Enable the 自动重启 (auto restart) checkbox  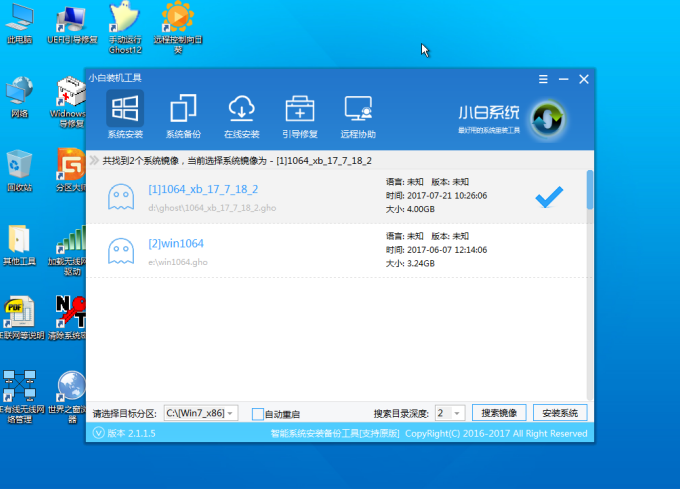point(258,413)
